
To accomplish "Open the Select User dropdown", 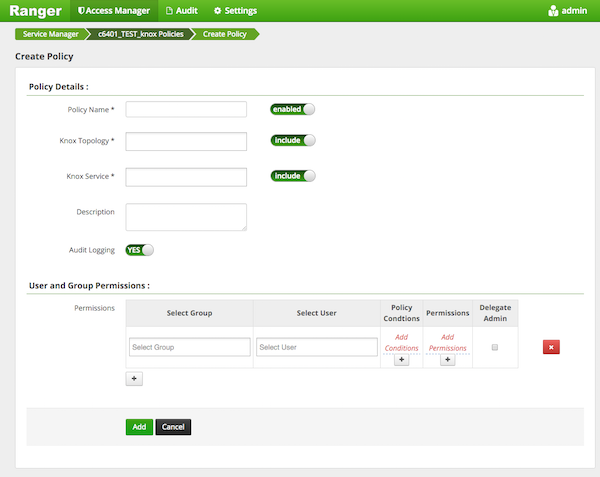I will pyautogui.click(x=316, y=347).
